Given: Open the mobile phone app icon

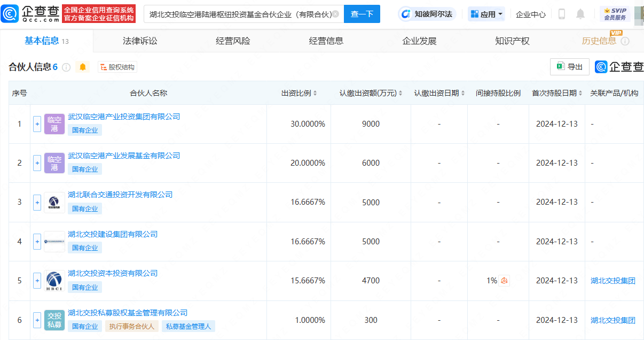Looking at the screenshot, I should (x=561, y=14).
